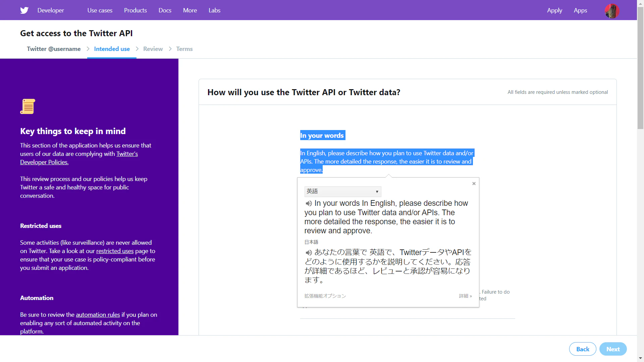Image resolution: width=644 pixels, height=362 pixels.
Task: Open the Products menu
Action: click(136, 10)
